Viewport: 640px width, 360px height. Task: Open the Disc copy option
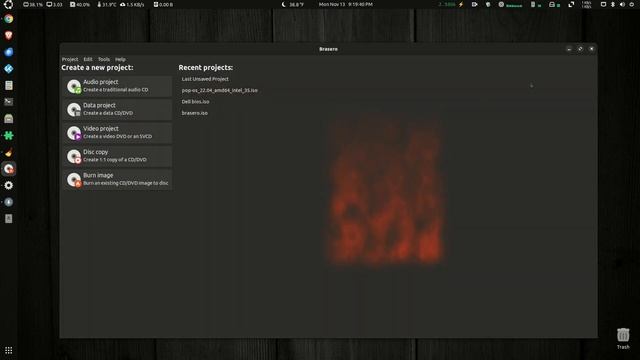pyautogui.click(x=117, y=156)
